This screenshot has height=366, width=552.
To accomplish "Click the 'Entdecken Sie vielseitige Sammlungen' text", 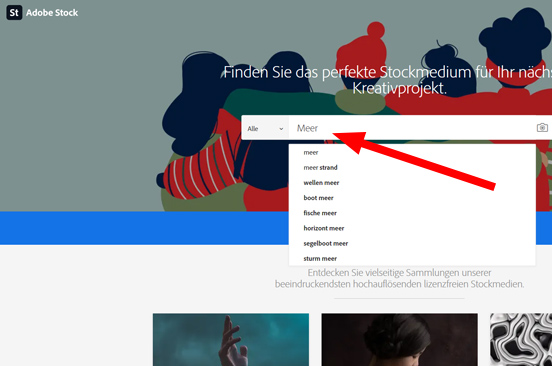I will pyautogui.click(x=399, y=278).
